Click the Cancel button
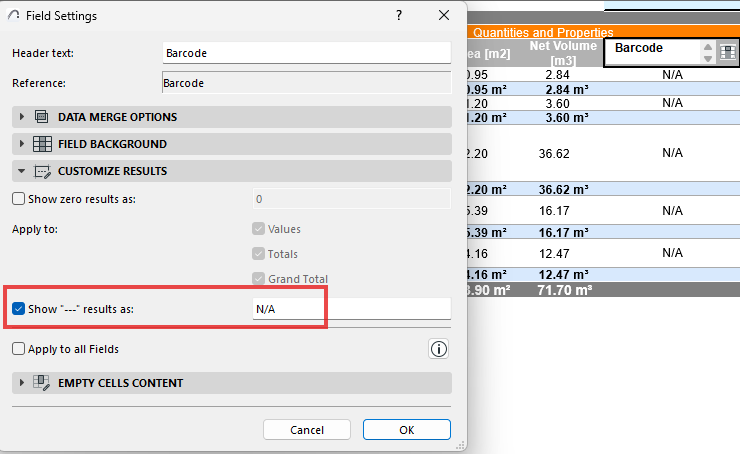740x454 pixels. pos(307,429)
